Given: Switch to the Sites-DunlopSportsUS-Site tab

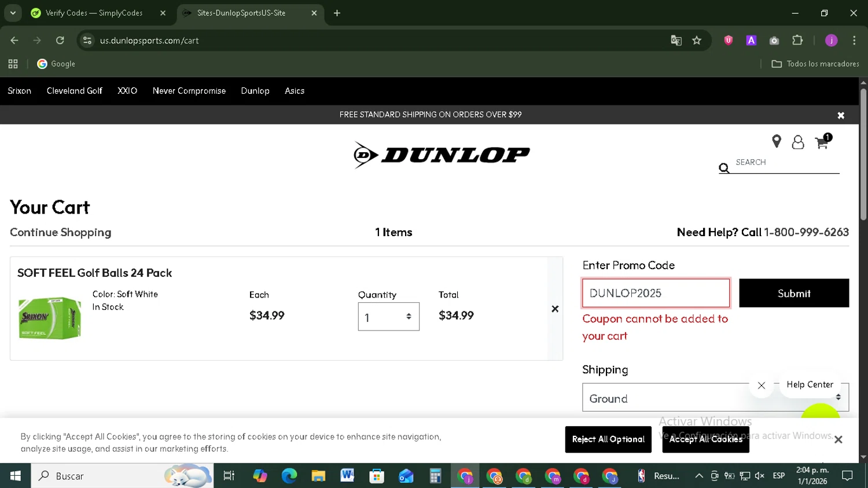Looking at the screenshot, I should tap(241, 13).
